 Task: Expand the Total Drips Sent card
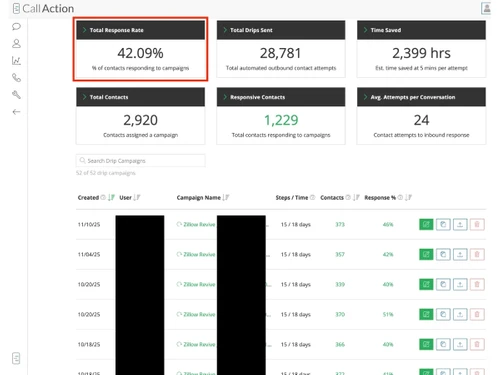tap(225, 30)
